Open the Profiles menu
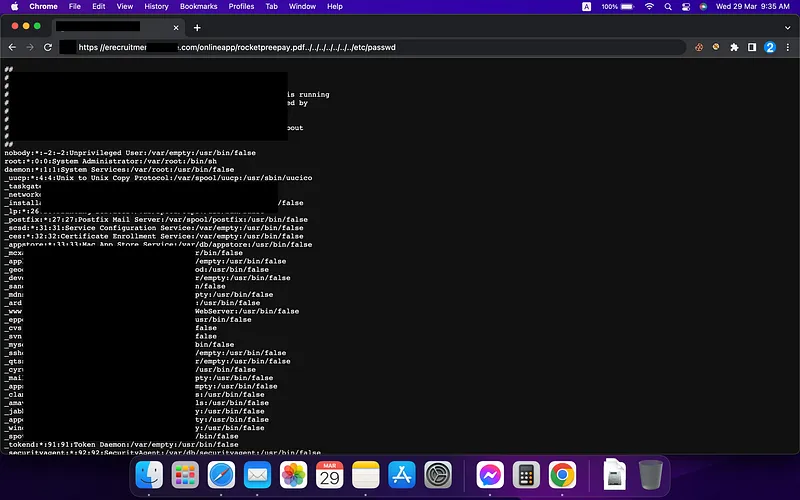 coord(241,7)
